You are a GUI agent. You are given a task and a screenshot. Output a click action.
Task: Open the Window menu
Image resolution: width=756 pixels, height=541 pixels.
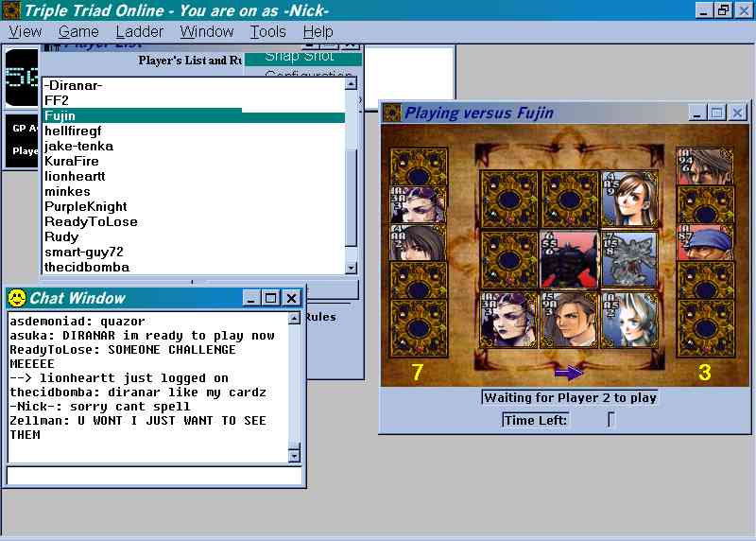(x=207, y=32)
